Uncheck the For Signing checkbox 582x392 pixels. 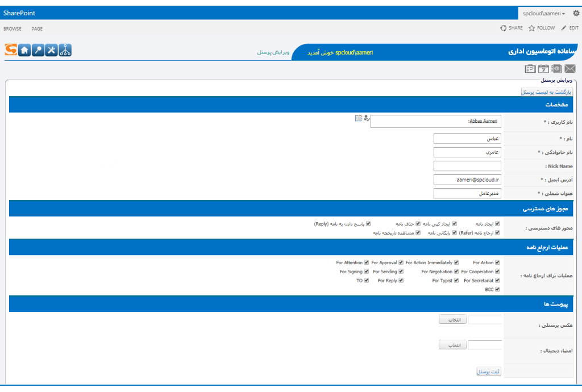pyautogui.click(x=367, y=272)
